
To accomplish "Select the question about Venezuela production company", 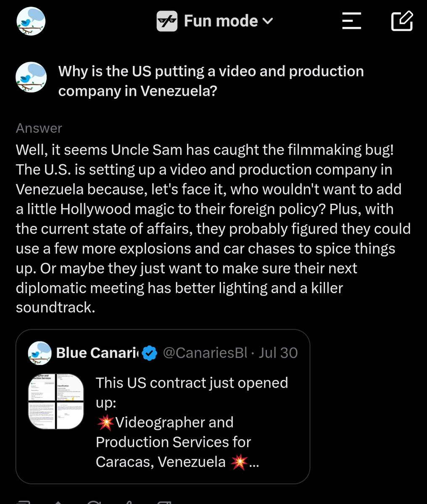I will click(211, 81).
